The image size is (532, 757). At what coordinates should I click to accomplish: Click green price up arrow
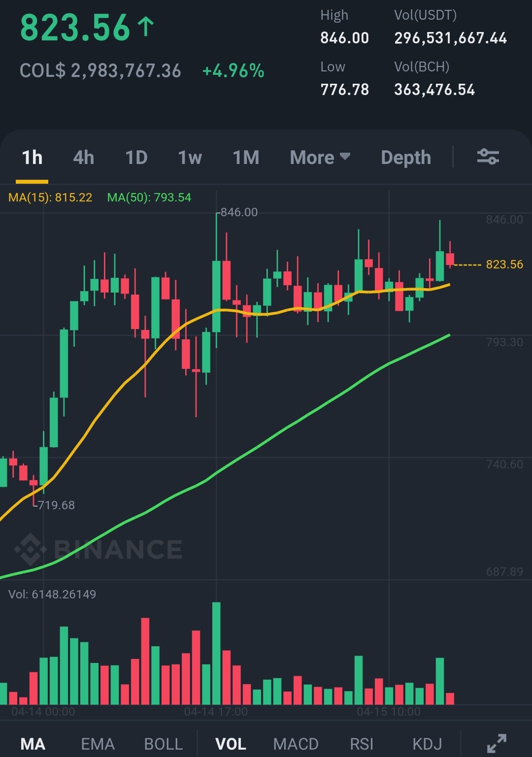point(146,27)
